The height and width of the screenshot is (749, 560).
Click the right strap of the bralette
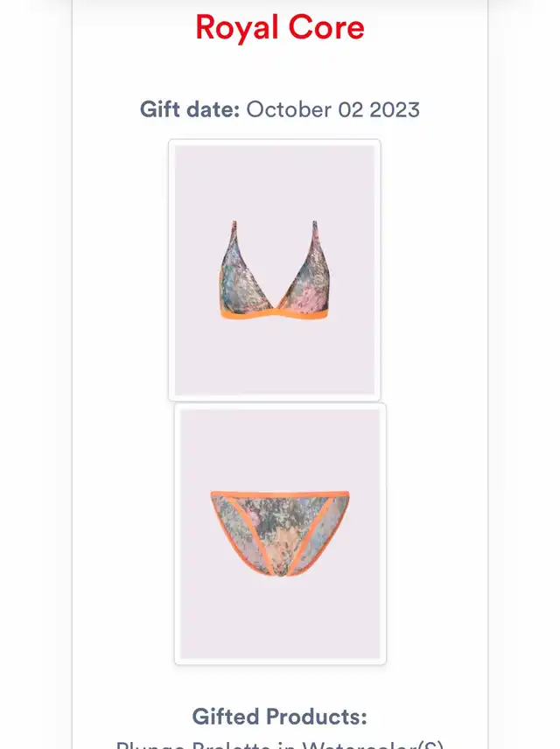[315, 239]
